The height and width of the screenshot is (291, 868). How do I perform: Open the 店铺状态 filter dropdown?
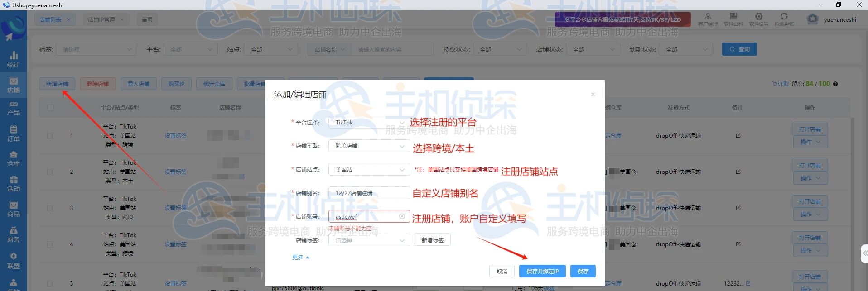(x=593, y=49)
